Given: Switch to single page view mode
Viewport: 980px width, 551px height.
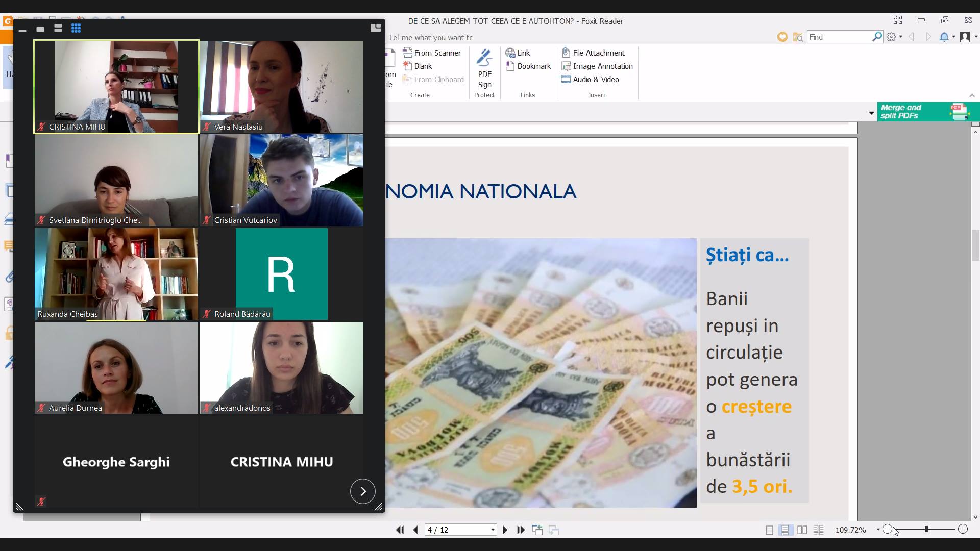Looking at the screenshot, I should coord(769,530).
